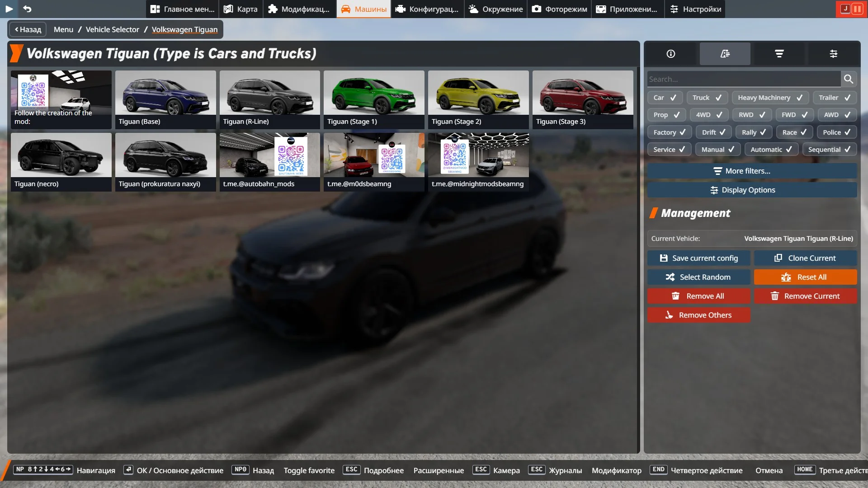Go to the Vehicle Selector breadcrumb
The width and height of the screenshot is (868, 488).
point(113,29)
